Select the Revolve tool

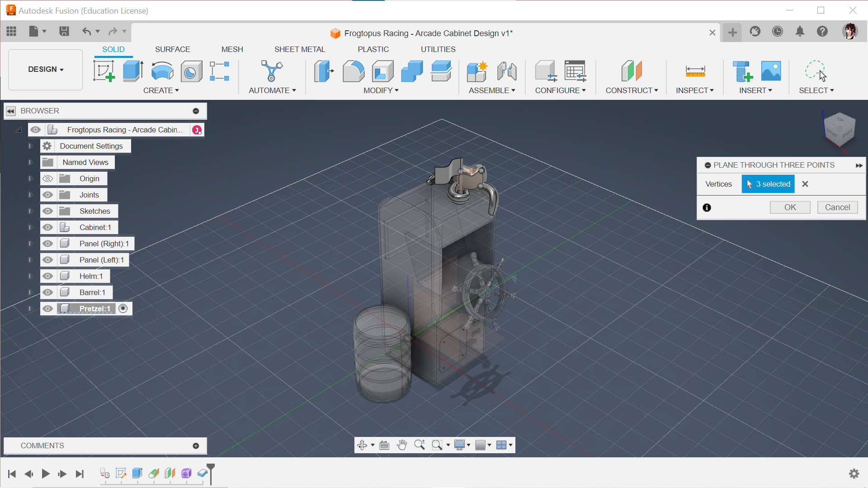pyautogui.click(x=162, y=71)
